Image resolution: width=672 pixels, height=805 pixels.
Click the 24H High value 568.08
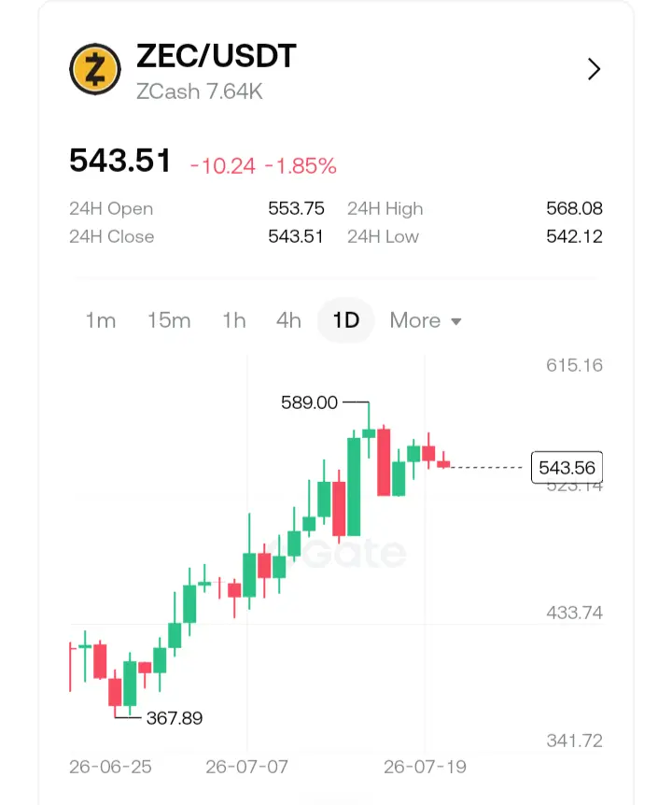(x=574, y=208)
